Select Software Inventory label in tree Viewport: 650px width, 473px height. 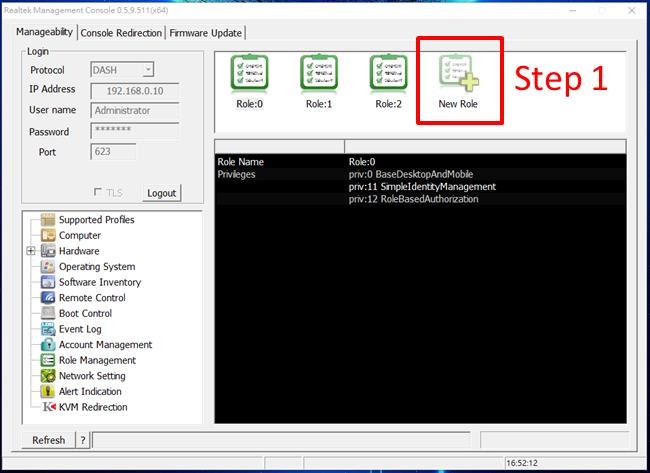pyautogui.click(x=100, y=282)
